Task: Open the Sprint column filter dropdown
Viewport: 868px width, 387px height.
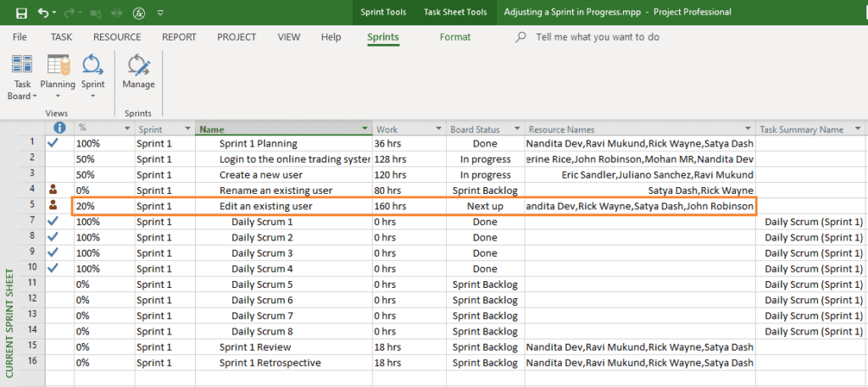Action: tap(187, 130)
